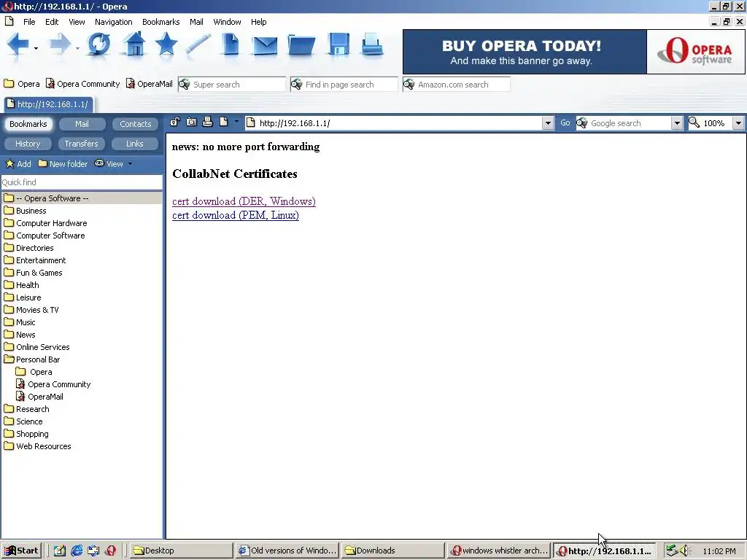Open the Window menu
This screenshot has width=747, height=560.
[228, 22]
